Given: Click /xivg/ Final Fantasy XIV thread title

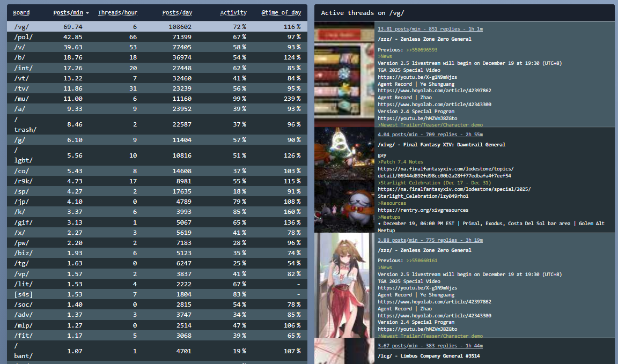Looking at the screenshot, I should pyautogui.click(x=442, y=145).
